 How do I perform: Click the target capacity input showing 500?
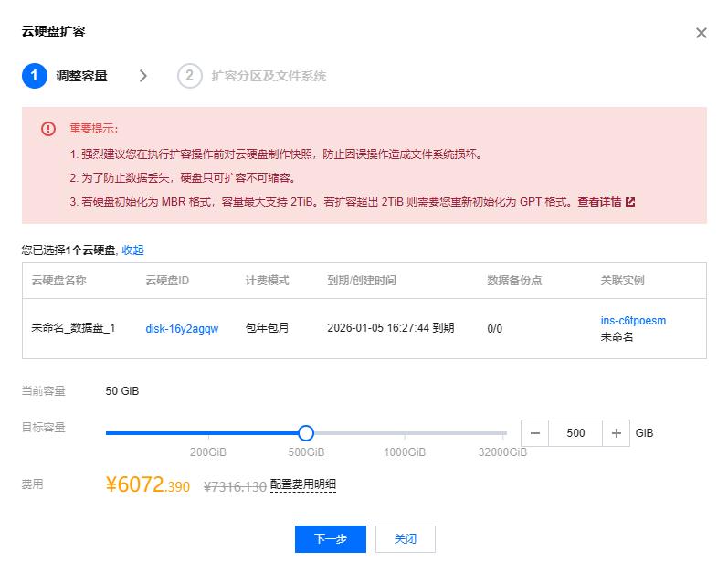tap(575, 433)
